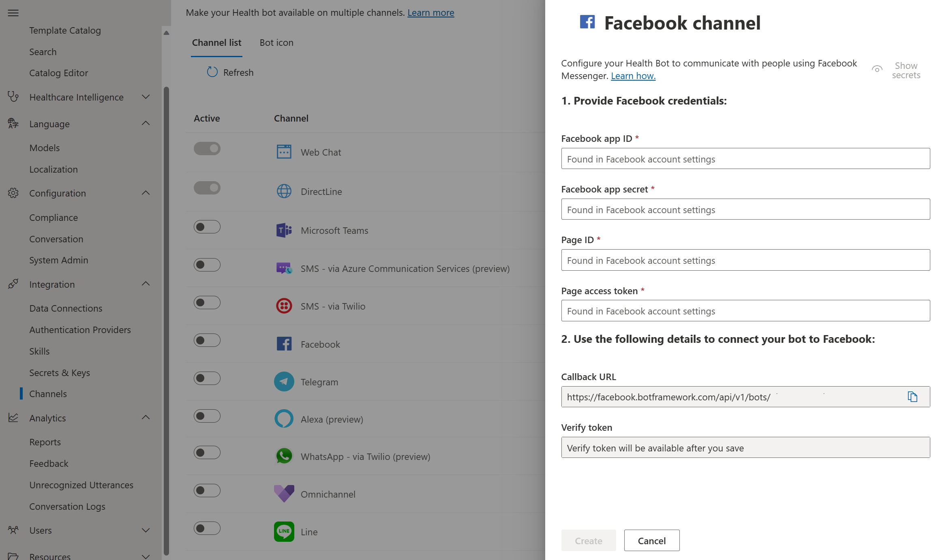Open the Channels sidebar item
This screenshot has height=560, width=938.
(48, 394)
